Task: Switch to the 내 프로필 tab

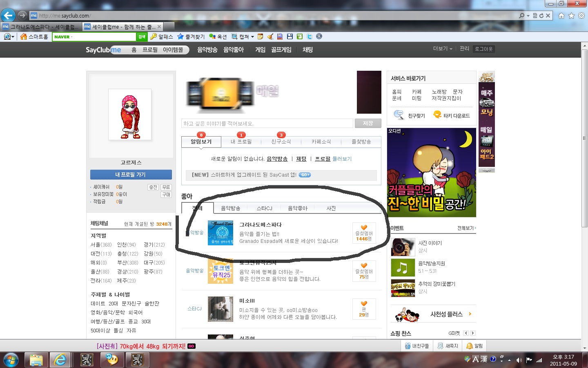Action: (x=241, y=141)
